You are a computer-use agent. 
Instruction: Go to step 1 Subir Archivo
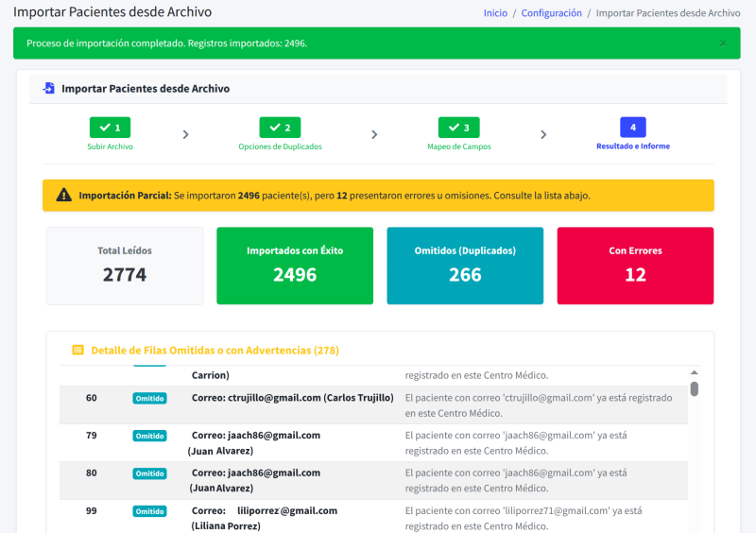pos(110,134)
